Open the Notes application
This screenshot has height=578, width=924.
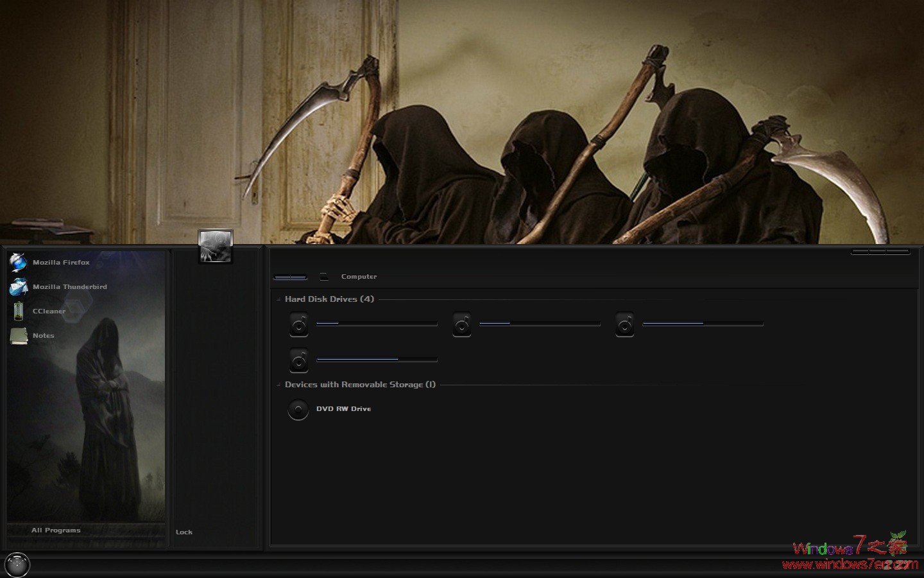pyautogui.click(x=43, y=335)
